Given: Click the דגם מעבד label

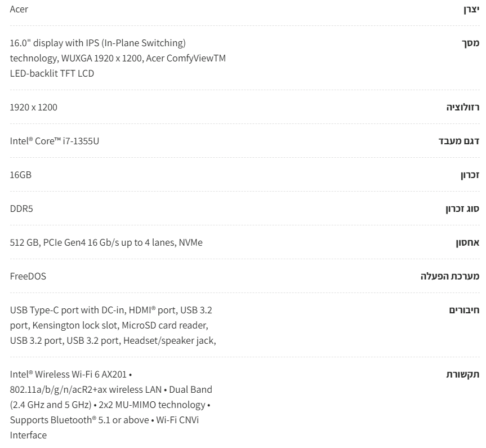Looking at the screenshot, I should tap(459, 141).
